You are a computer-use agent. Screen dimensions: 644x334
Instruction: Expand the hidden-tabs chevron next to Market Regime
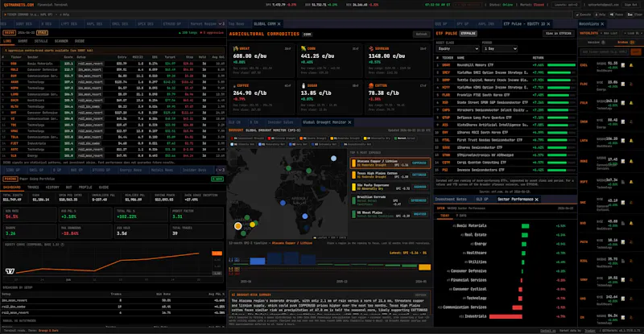point(221,24)
